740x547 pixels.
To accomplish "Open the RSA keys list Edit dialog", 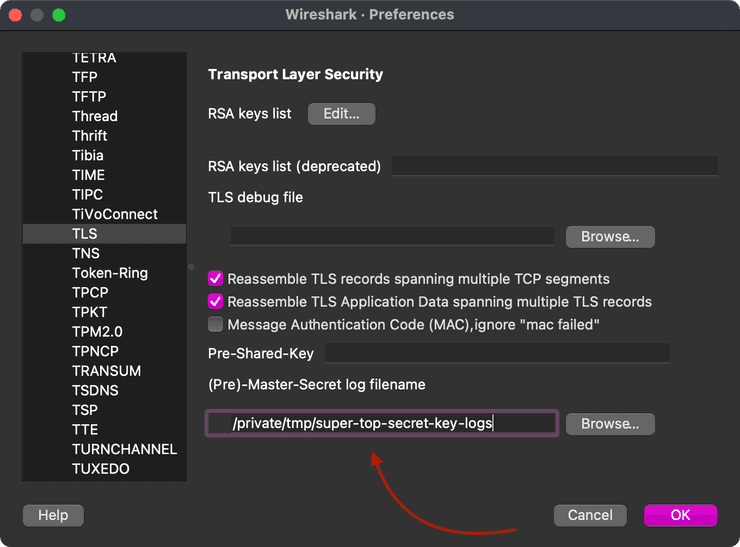I will point(341,114).
